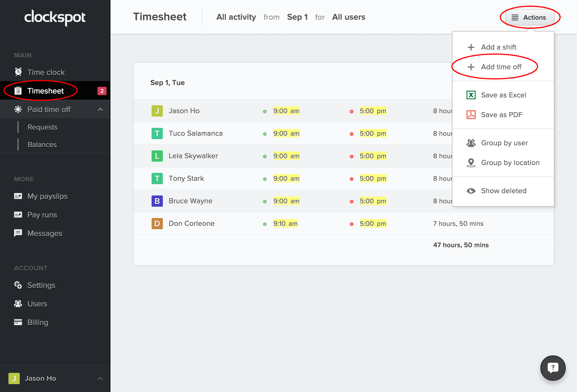Screen dimensions: 577x392
Task: Click the PDF icon beside Save as PDF
Action: pyautogui.click(x=471, y=115)
